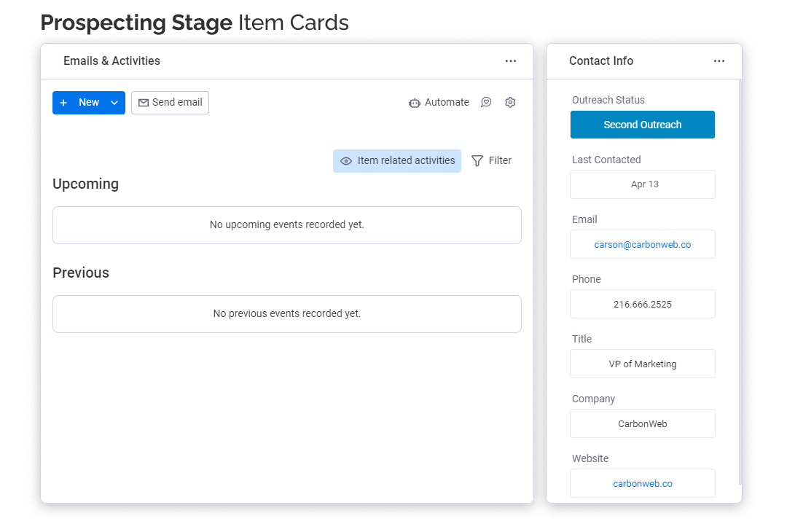
Task: Open the Second Outreach status dropdown
Action: 642,125
